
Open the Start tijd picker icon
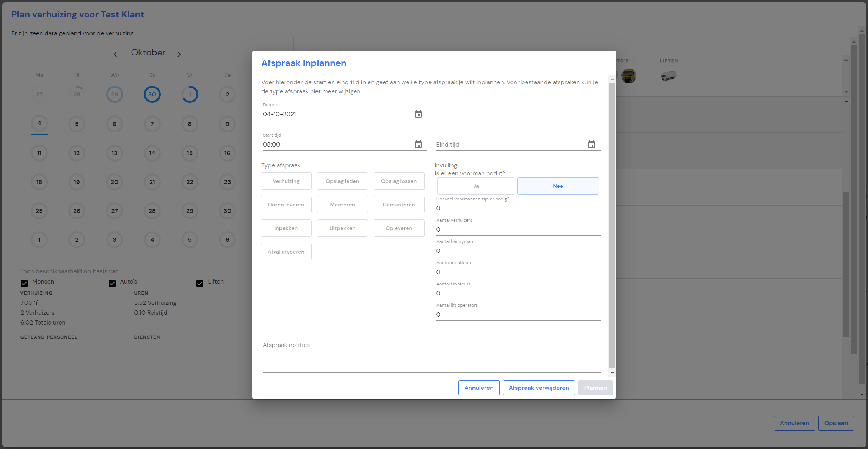point(418,144)
